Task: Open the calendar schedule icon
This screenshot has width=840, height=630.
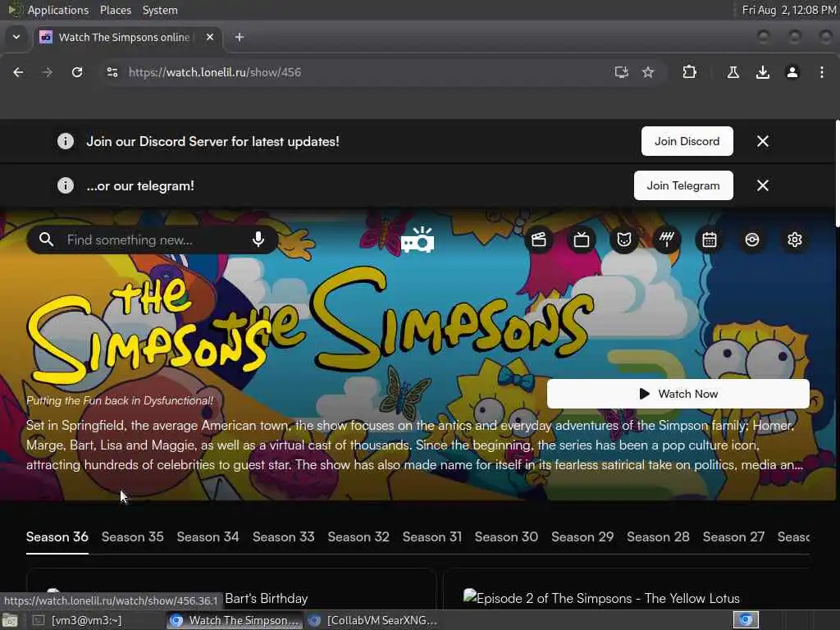Action: [x=710, y=240]
